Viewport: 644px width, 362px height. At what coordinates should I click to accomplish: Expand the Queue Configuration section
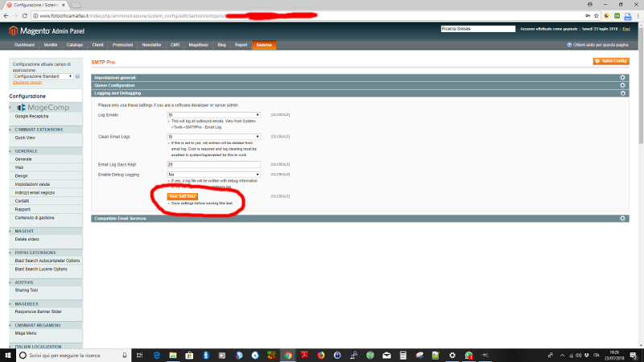click(360, 85)
